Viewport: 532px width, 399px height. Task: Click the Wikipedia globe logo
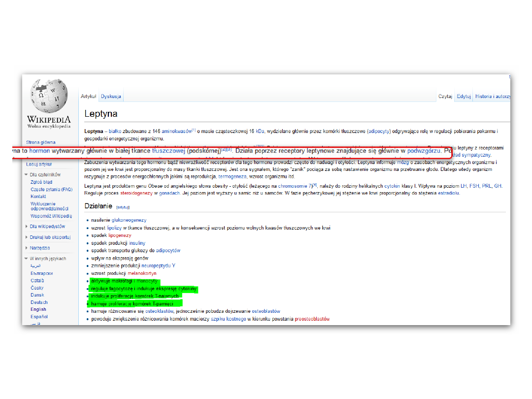(48, 97)
